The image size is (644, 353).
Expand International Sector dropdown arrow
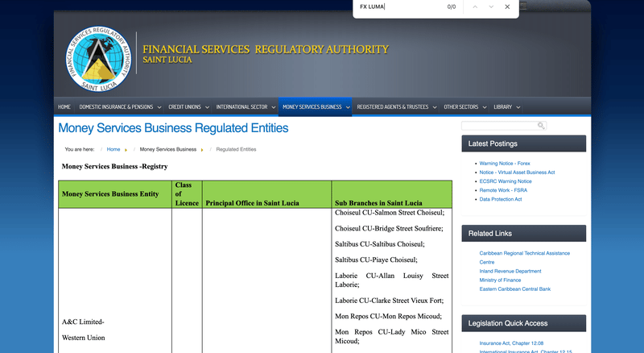274,107
